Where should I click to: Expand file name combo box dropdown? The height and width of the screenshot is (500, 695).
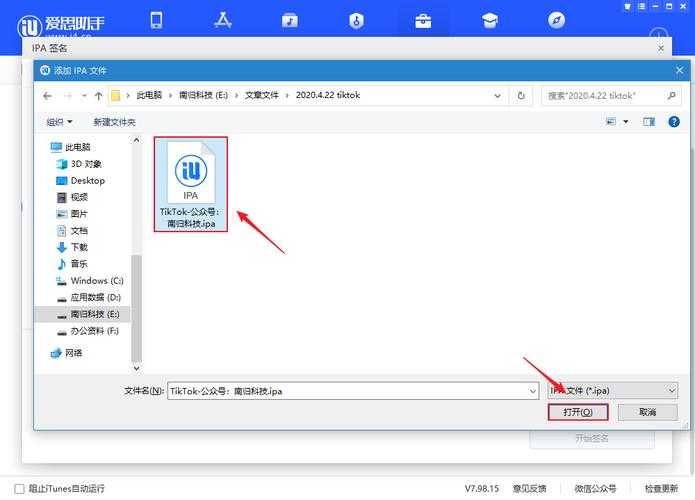(532, 391)
